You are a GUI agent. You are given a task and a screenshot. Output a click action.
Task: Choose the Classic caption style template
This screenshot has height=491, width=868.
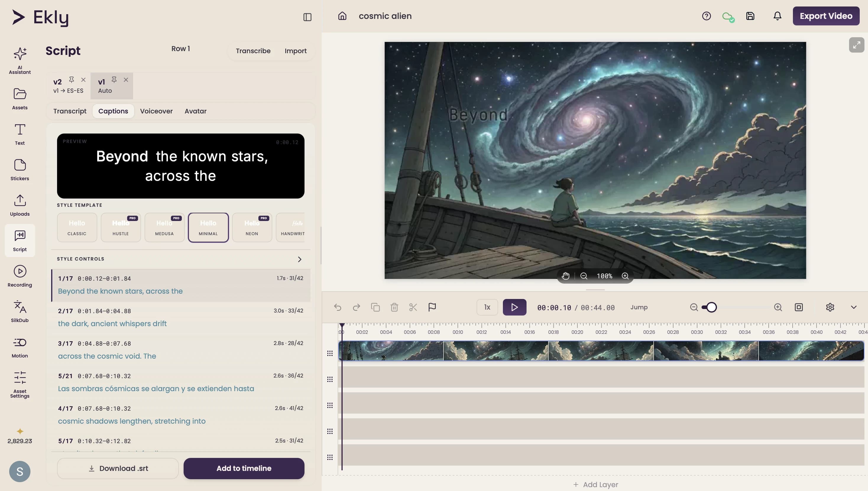point(77,227)
